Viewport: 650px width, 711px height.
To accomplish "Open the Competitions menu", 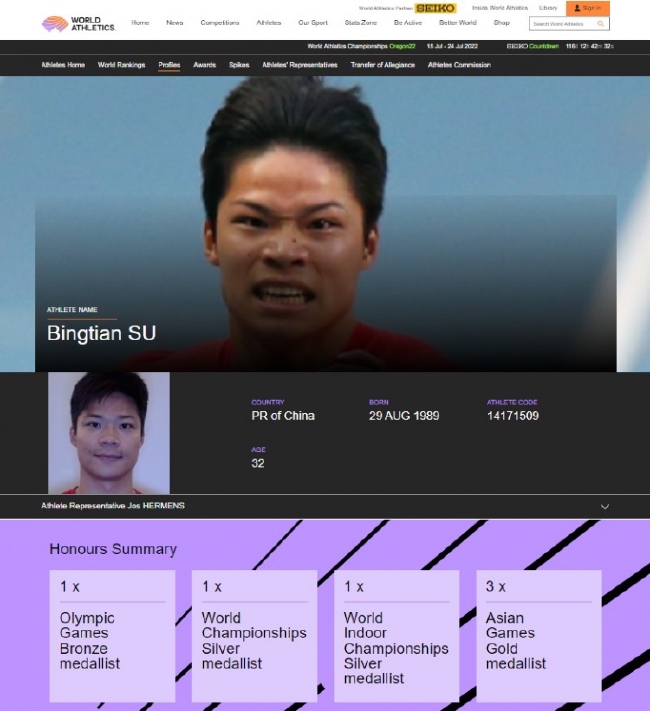I will click(x=220, y=22).
